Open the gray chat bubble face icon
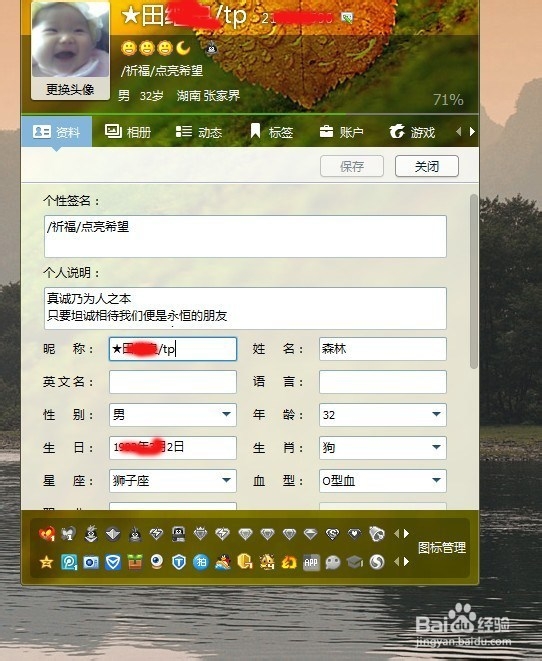The width and height of the screenshot is (542, 661). [x=333, y=562]
